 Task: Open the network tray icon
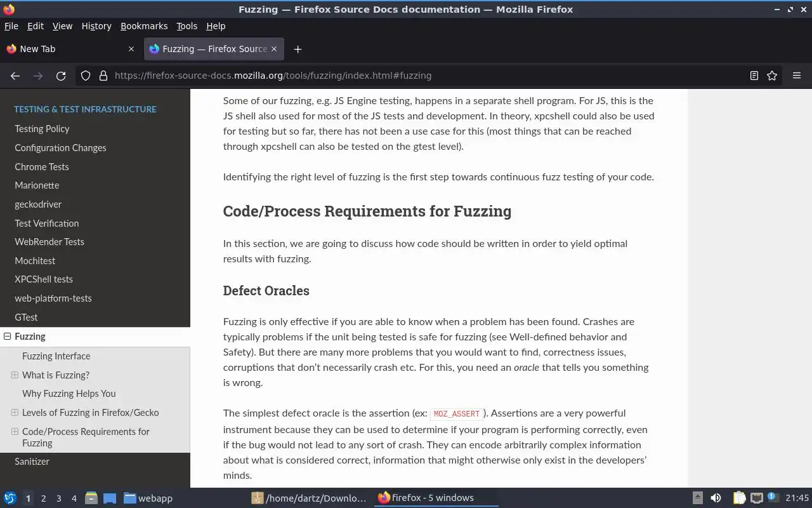756,498
